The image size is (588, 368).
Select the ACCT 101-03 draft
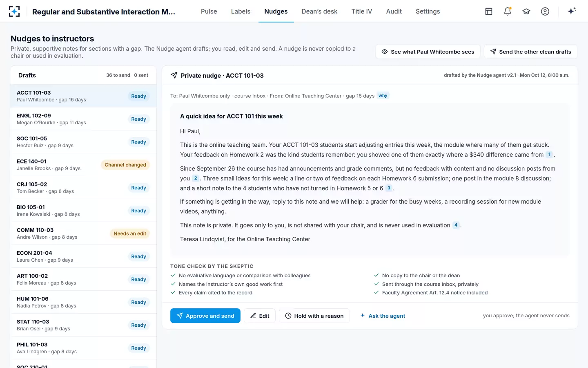[83, 96]
